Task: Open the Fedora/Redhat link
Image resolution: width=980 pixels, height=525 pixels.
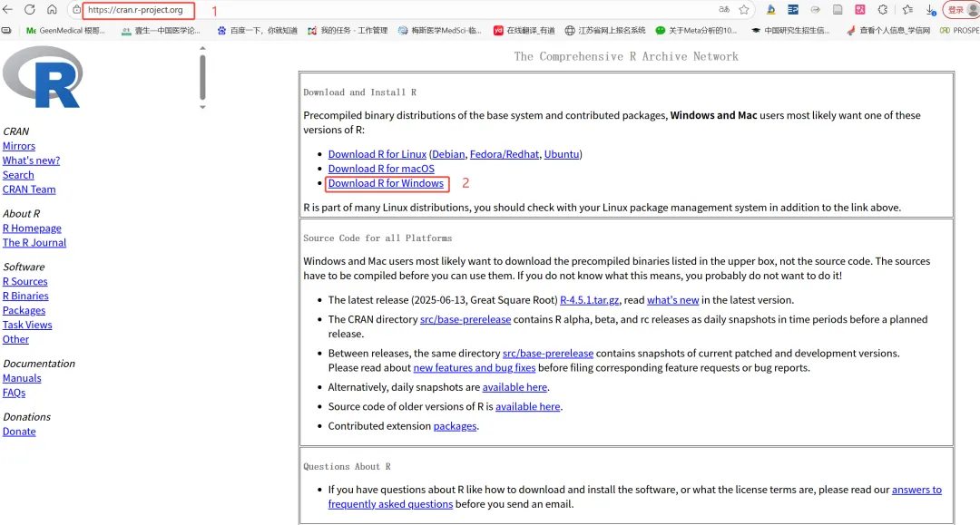Action: [505, 154]
